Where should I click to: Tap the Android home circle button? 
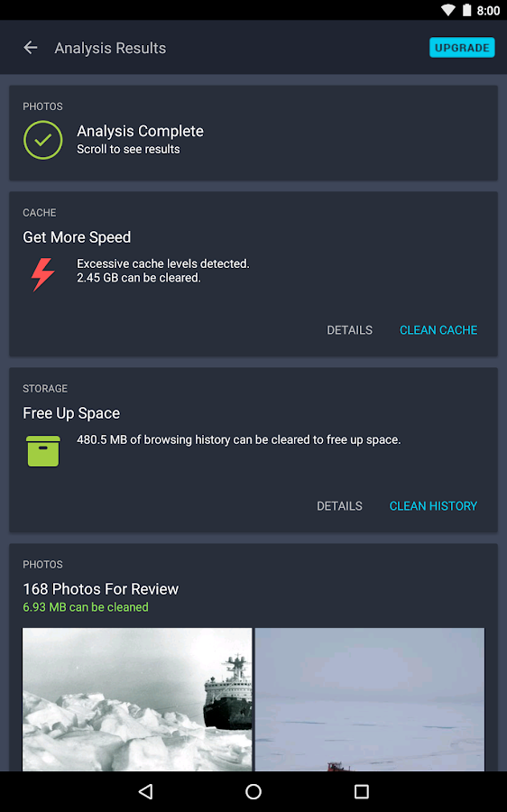click(x=253, y=791)
